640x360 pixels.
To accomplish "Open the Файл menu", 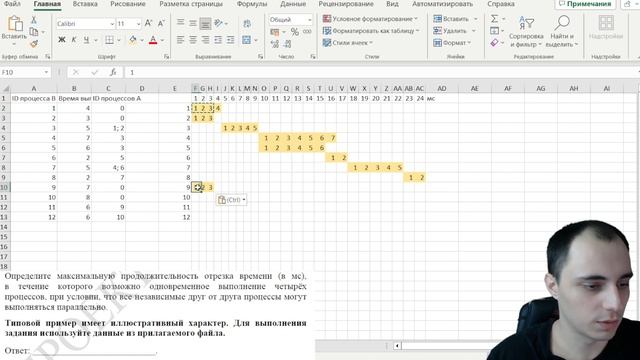I will click(12, 4).
